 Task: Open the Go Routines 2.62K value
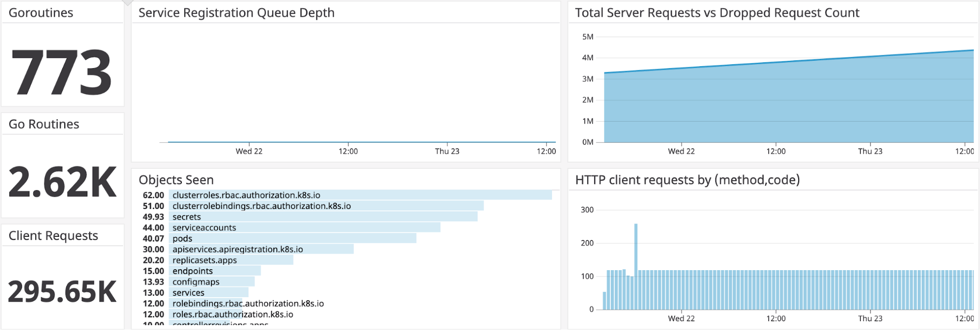coord(63,182)
